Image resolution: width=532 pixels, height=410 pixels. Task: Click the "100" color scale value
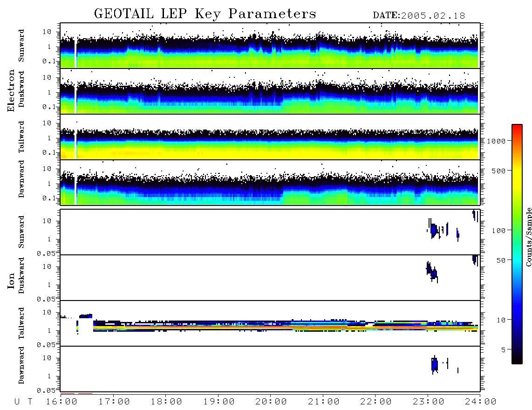point(498,231)
